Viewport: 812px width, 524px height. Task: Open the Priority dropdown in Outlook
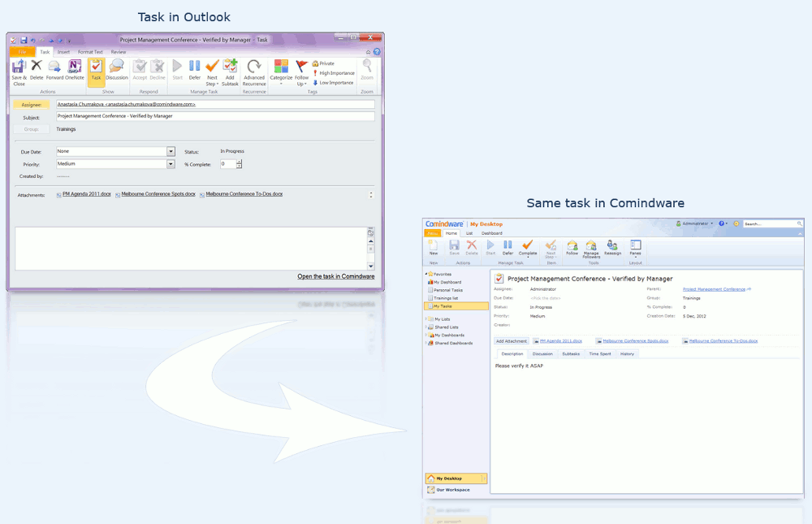171,164
